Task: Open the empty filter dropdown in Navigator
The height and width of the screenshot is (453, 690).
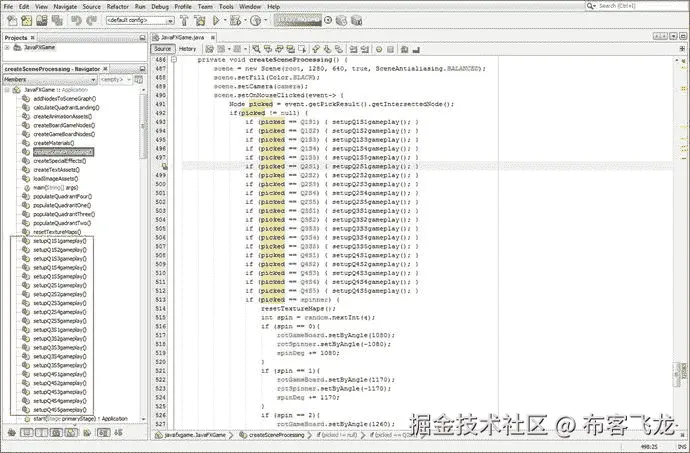Action: [x=115, y=80]
